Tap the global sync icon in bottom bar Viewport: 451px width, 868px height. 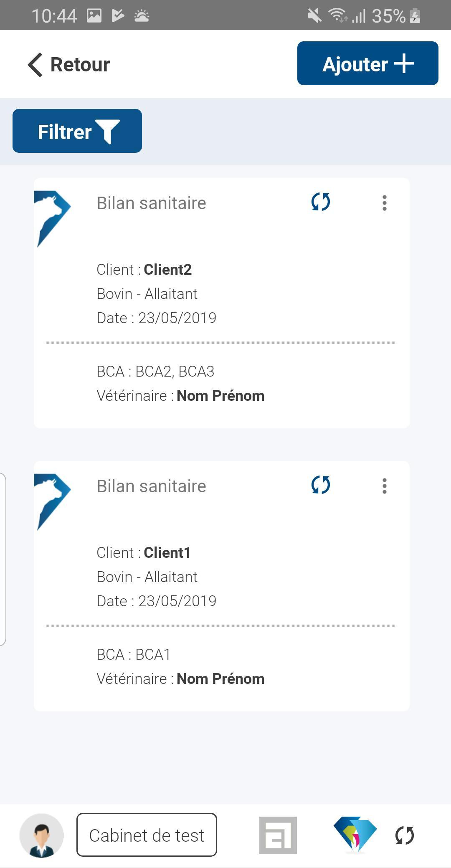click(405, 835)
